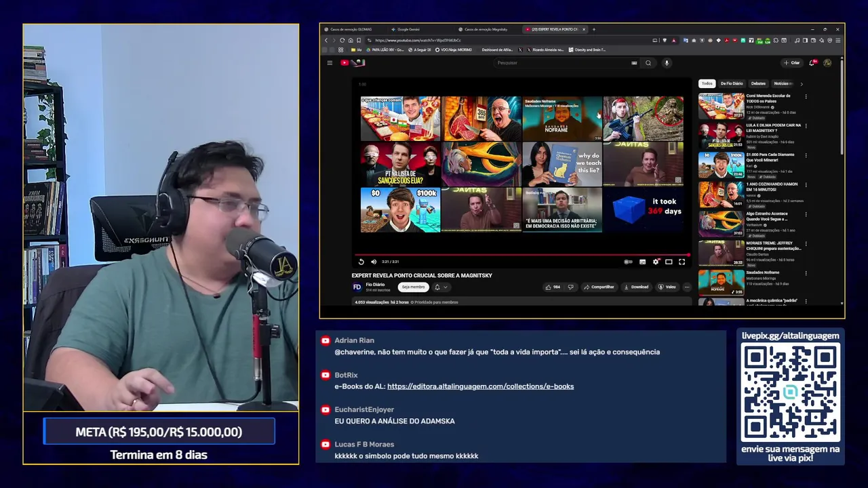The image size is (868, 488).
Task: Go to browser home page
Action: (350, 40)
